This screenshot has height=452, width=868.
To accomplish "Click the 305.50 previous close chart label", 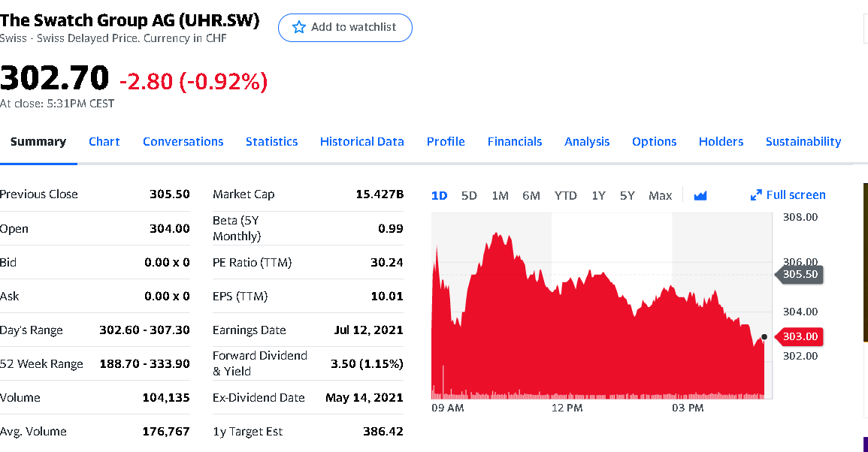I will [x=798, y=274].
